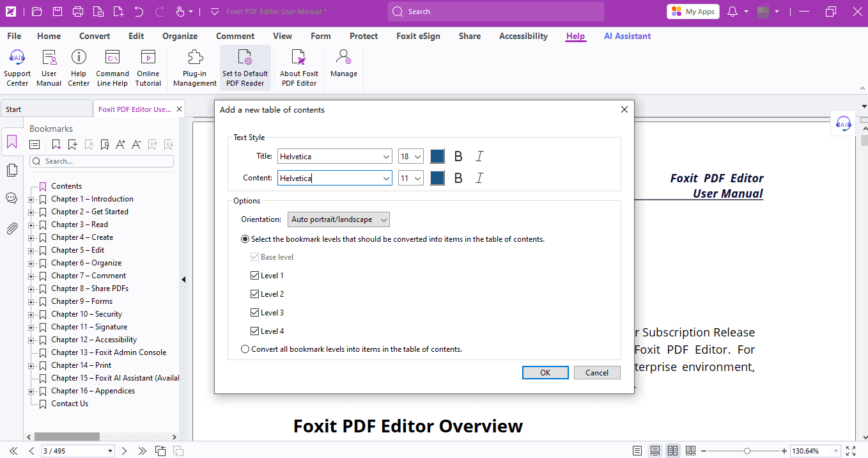Click the bookmark Search field
The width and height of the screenshot is (868, 458).
coord(102,161)
